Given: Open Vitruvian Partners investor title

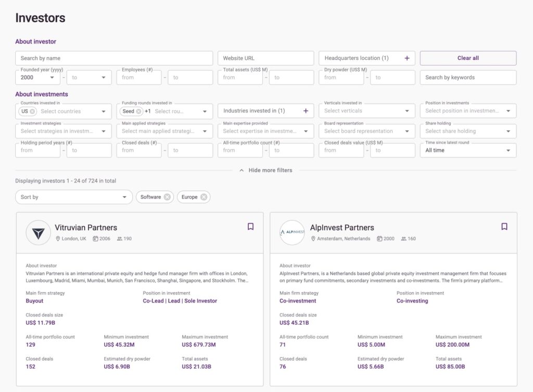Looking at the screenshot, I should click(x=86, y=227).
